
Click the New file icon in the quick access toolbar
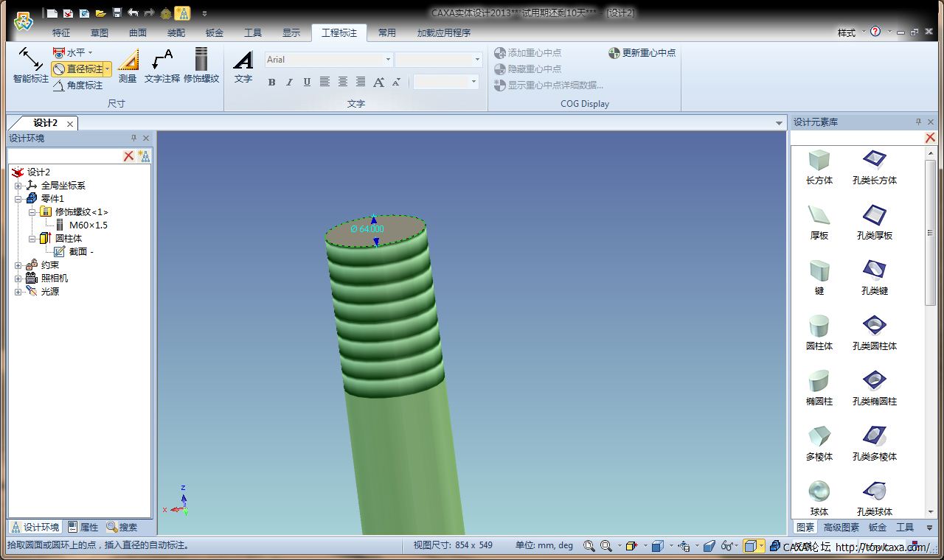pos(52,13)
